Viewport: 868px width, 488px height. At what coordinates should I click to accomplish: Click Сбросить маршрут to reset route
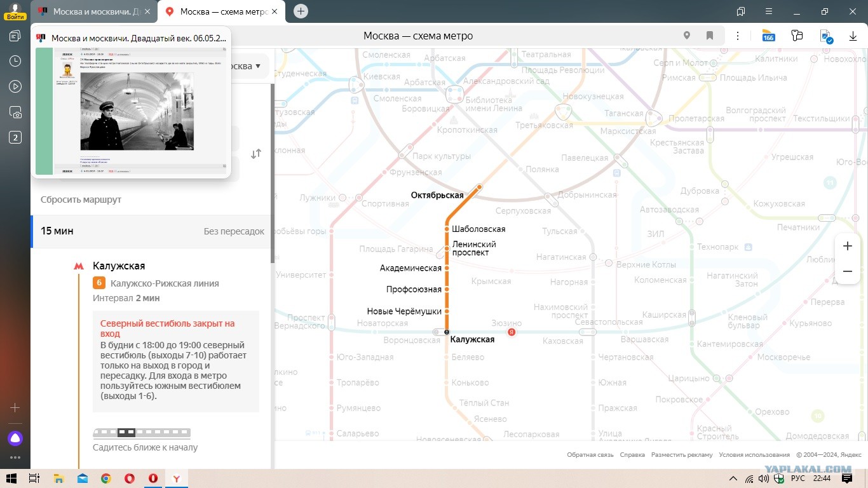click(81, 200)
